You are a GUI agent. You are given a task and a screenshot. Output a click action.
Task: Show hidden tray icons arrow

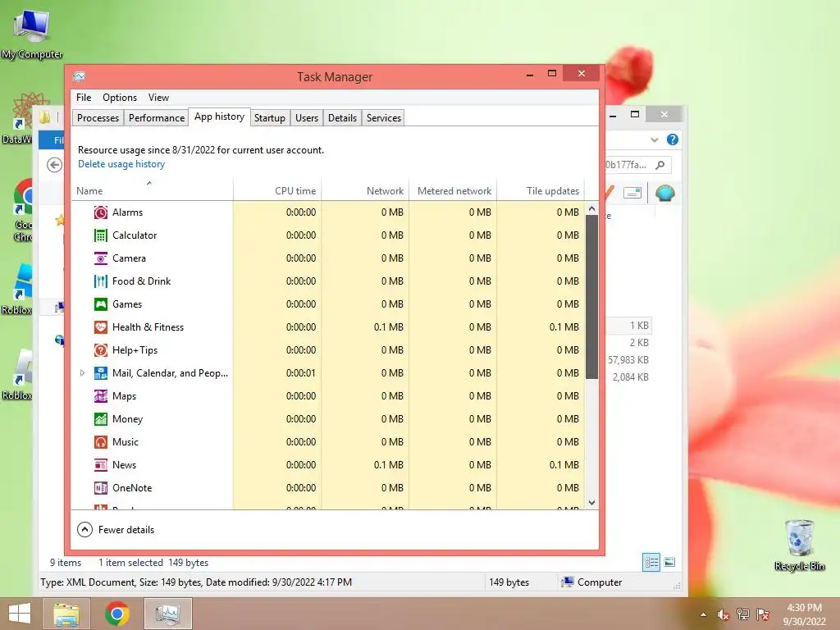(703, 615)
